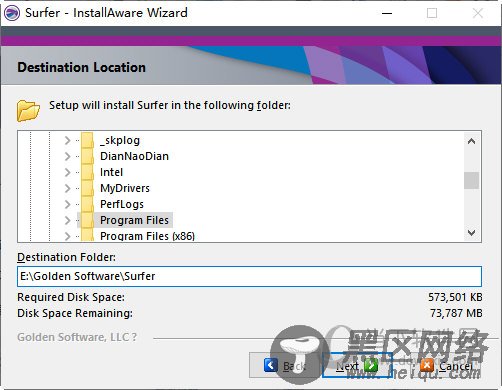
Task: Select the Intel folder in tree
Action: pos(111,172)
